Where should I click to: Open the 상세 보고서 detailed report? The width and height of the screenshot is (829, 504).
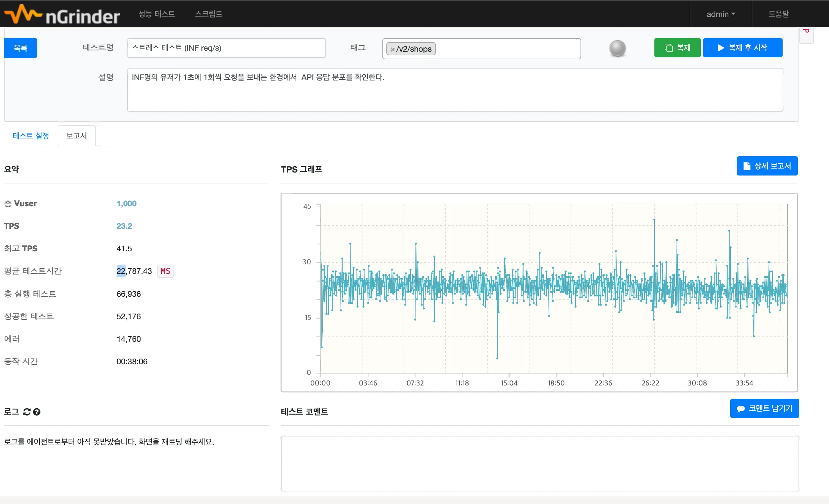767,166
